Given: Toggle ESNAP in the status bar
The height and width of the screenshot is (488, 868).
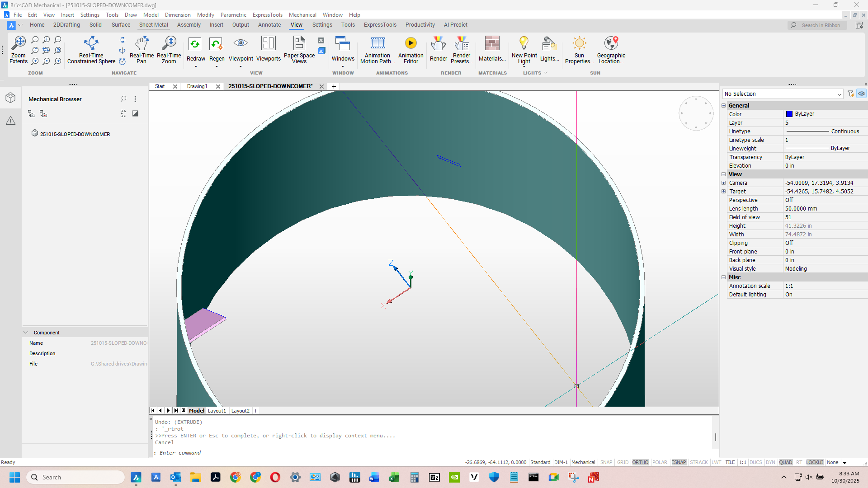Looking at the screenshot, I should coord(679,462).
